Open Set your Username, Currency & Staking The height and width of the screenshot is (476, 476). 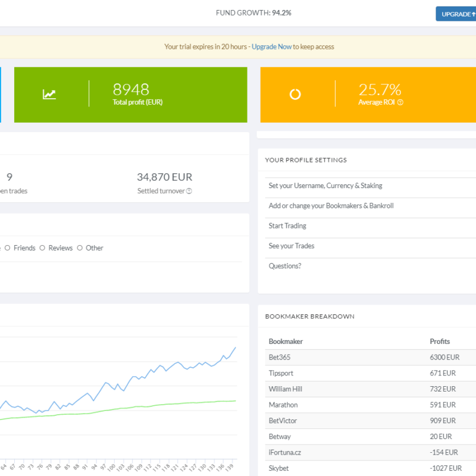pyautogui.click(x=325, y=186)
